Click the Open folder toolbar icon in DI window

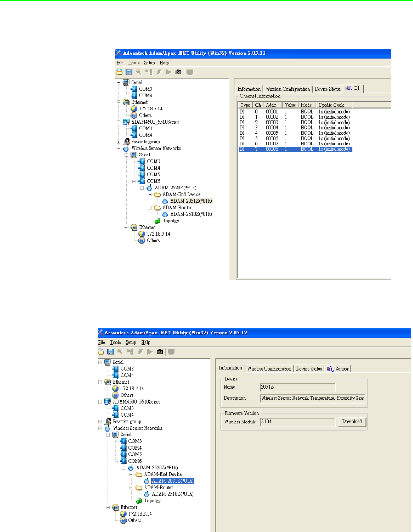tap(119, 72)
